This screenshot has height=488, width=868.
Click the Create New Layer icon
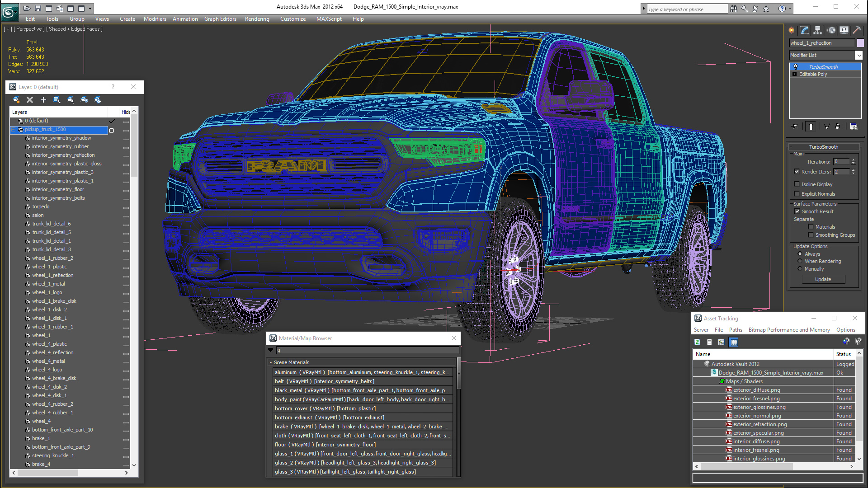(x=16, y=100)
